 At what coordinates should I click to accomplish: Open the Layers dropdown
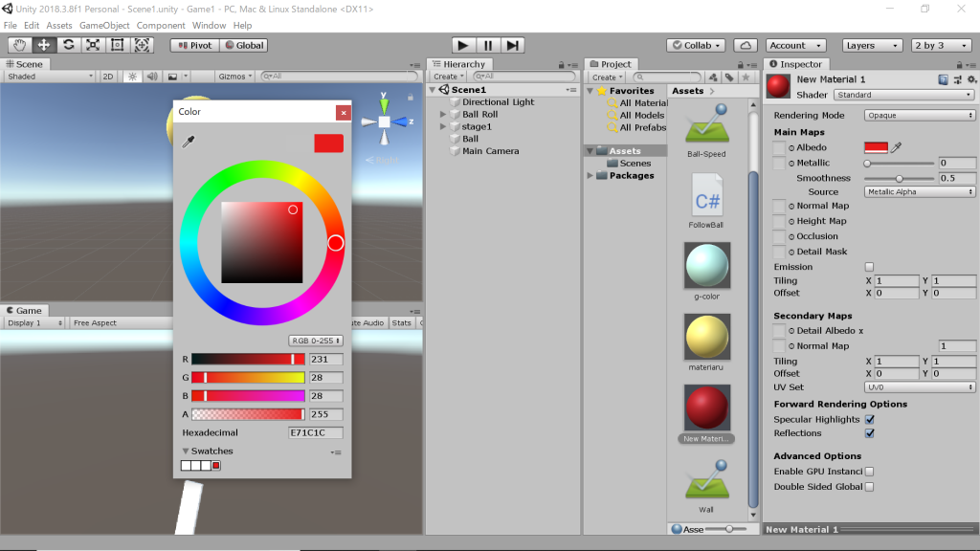[872, 45]
